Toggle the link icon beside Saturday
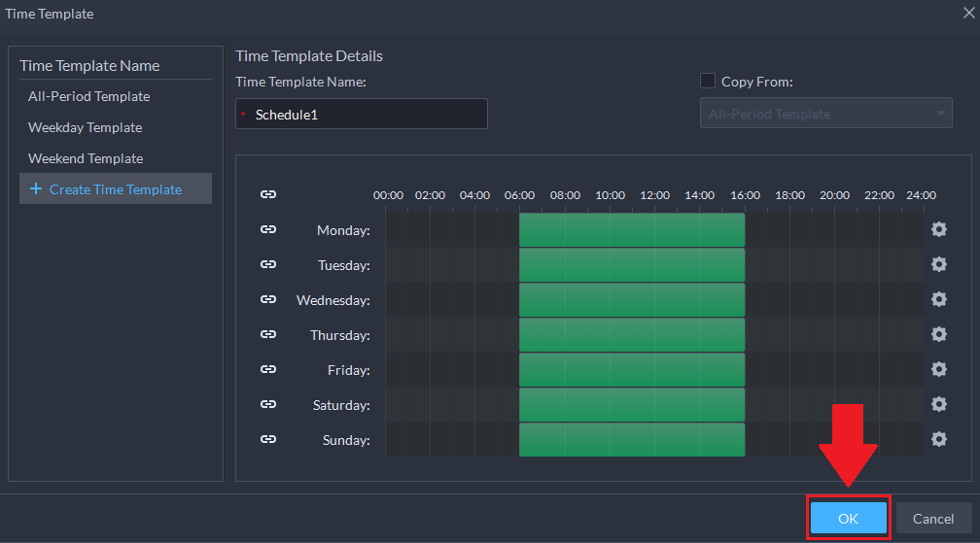 tap(268, 405)
